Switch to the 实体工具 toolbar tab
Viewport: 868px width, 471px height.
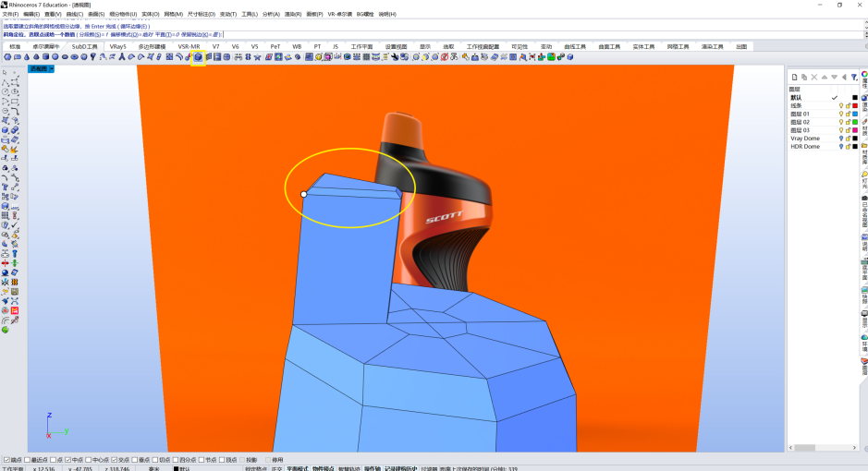click(x=643, y=47)
